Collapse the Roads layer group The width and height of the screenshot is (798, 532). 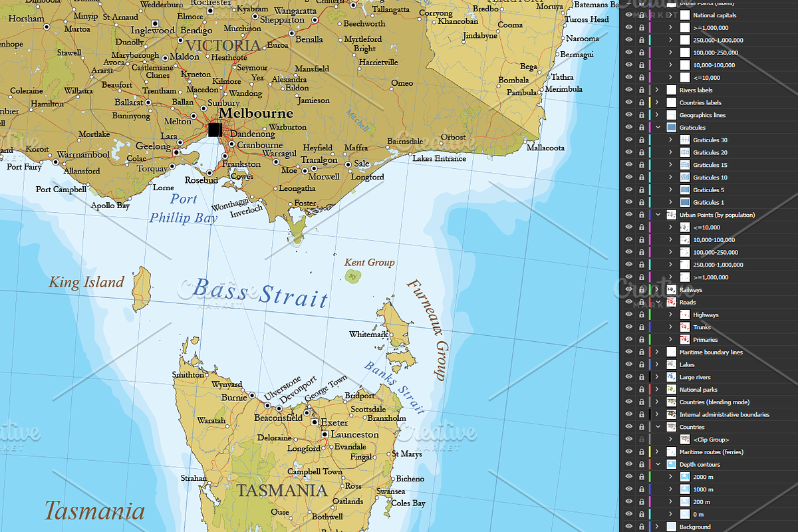pyautogui.click(x=657, y=303)
